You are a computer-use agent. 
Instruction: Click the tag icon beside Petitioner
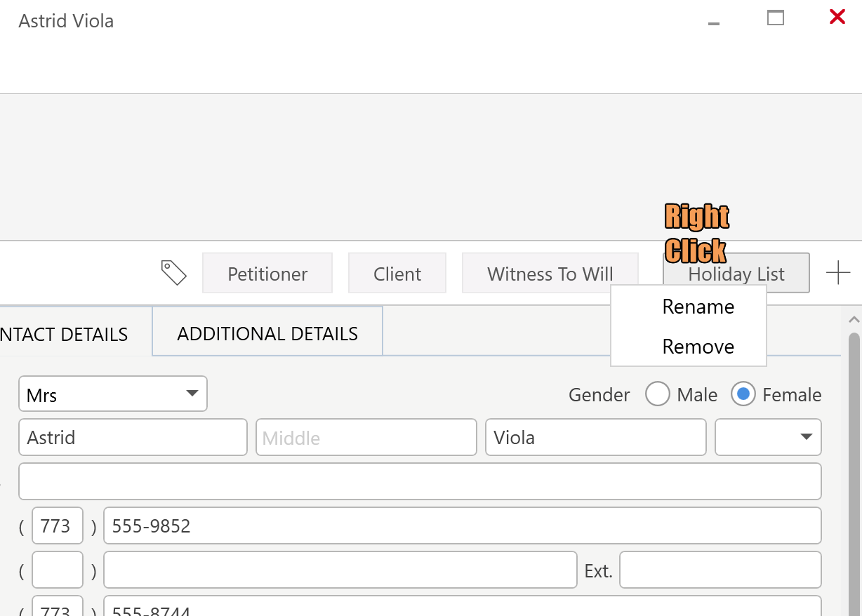(173, 272)
